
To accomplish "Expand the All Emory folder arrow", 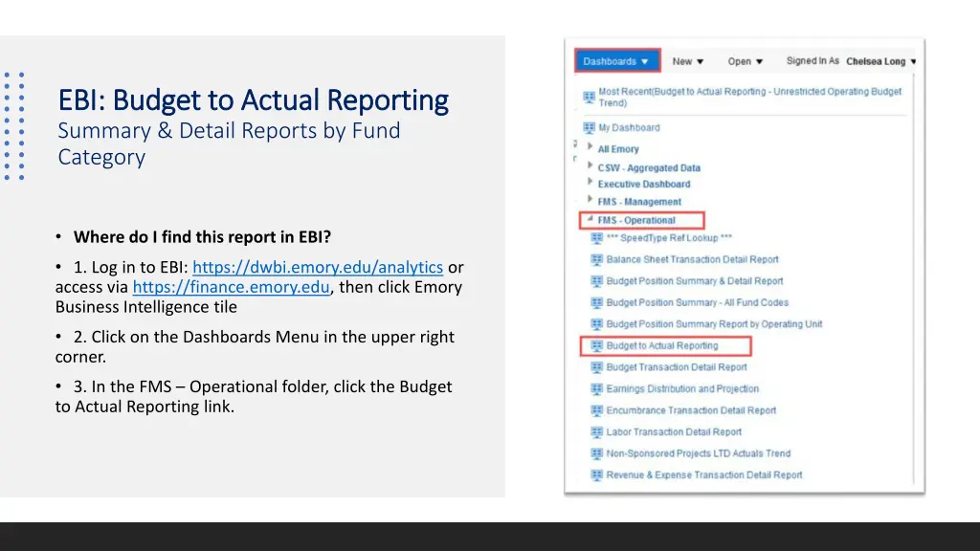I will [x=590, y=146].
